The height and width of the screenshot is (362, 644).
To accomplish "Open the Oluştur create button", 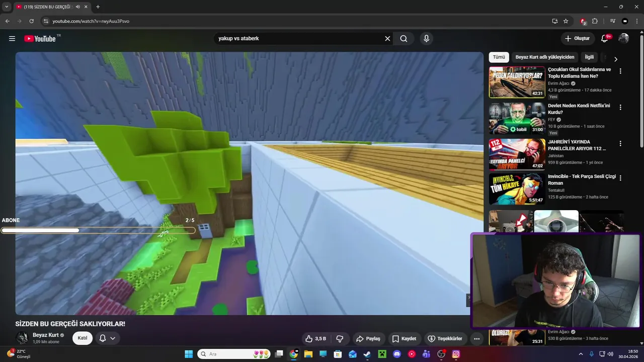I will click(577, 39).
